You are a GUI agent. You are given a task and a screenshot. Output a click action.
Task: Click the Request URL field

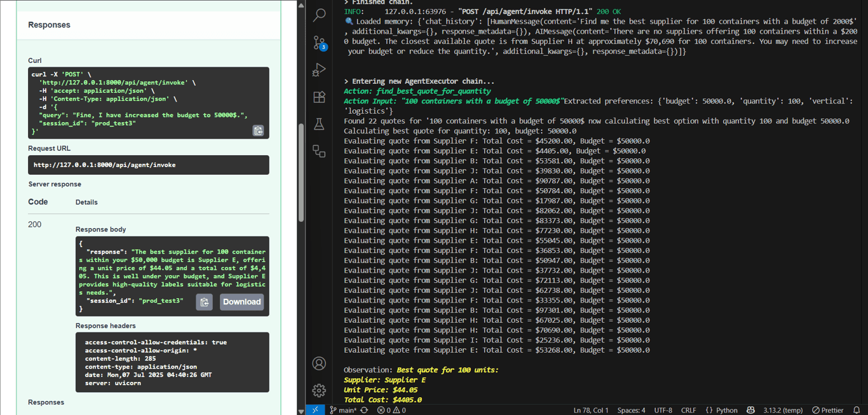pyautogui.click(x=148, y=165)
